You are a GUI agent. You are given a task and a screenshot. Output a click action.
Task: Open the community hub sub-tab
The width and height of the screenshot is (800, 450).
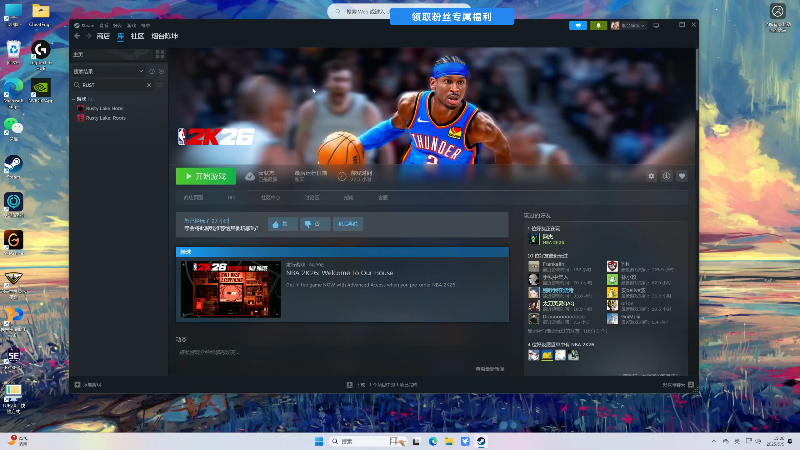270,197
